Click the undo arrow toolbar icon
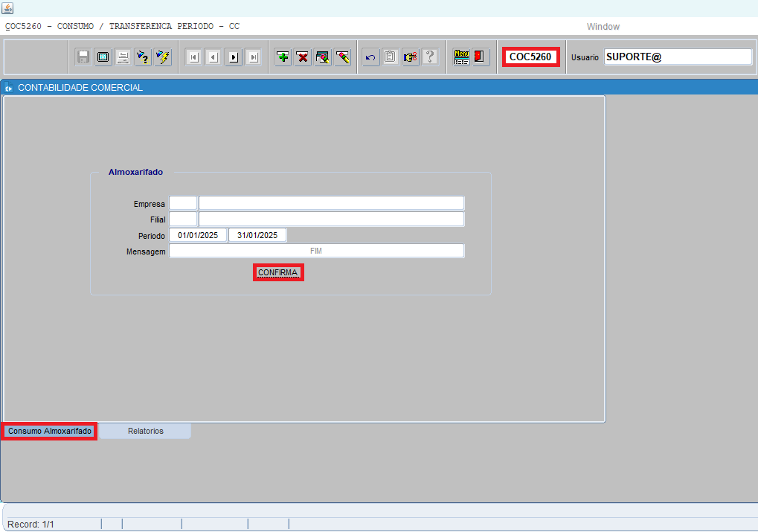This screenshot has height=532, width=758. [x=370, y=57]
